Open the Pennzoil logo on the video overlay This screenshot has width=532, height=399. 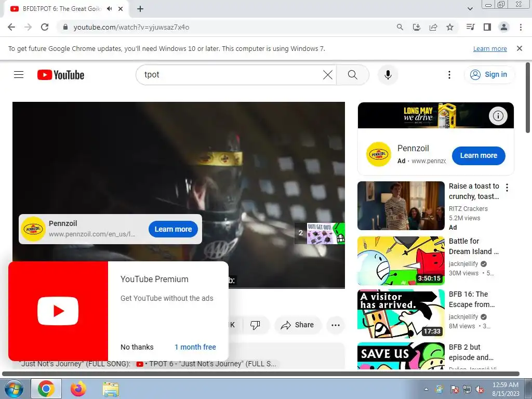[33, 229]
